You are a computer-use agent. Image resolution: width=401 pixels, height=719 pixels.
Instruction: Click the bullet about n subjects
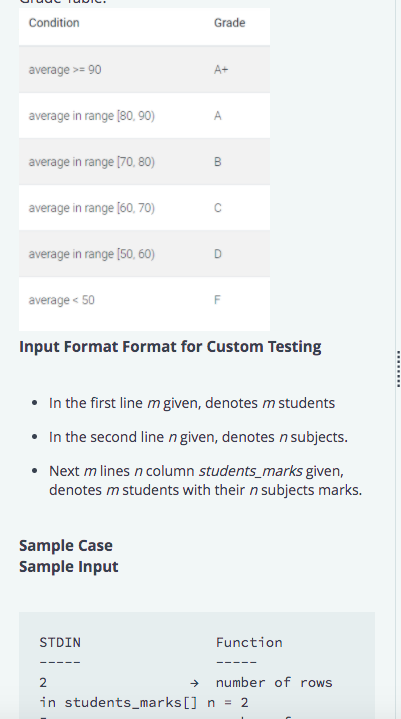click(x=198, y=437)
